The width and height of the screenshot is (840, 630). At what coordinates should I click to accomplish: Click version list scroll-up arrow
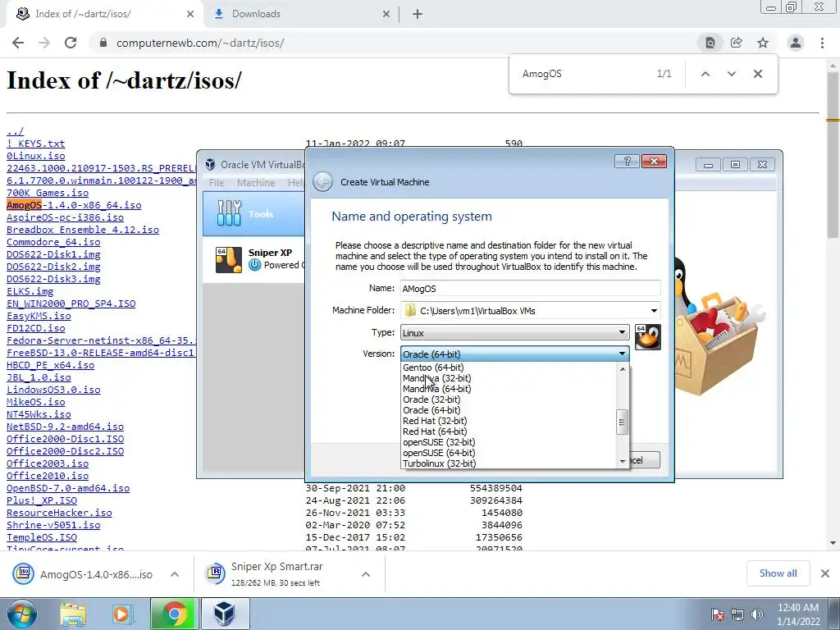623,369
